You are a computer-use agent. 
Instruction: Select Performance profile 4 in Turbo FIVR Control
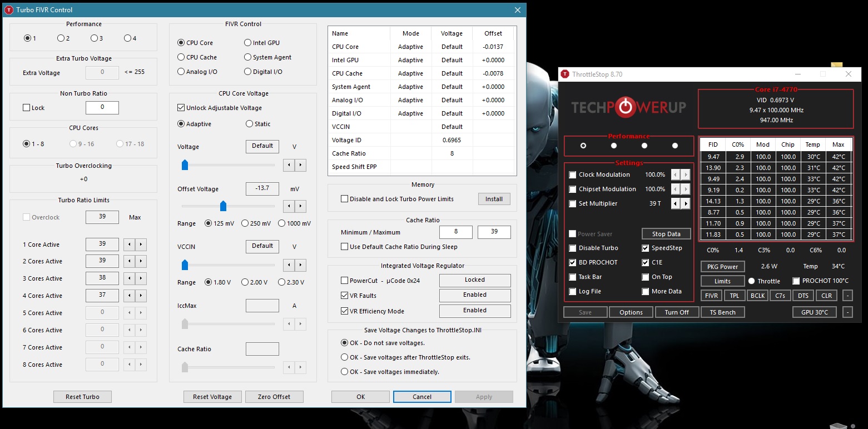click(127, 38)
